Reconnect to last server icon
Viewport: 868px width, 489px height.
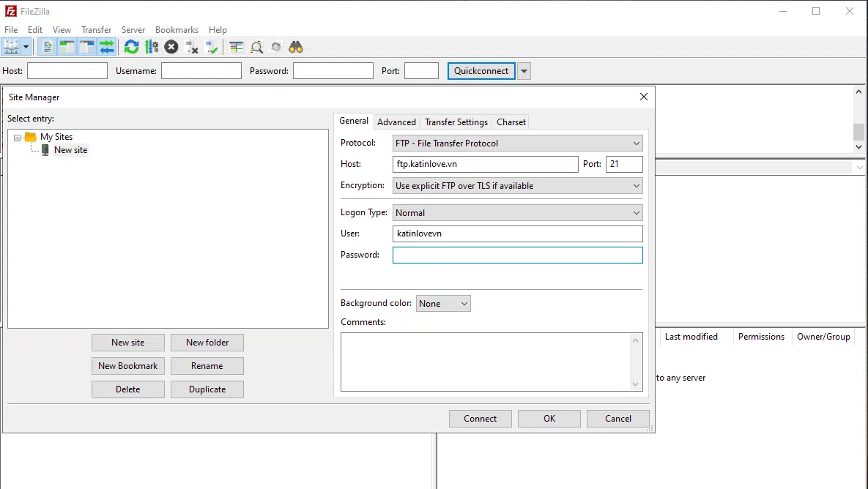pyautogui.click(x=212, y=47)
